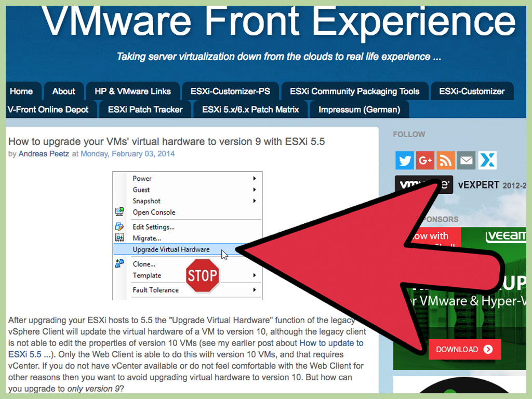Expand the Power submenu arrow
532x399 pixels.
tap(254, 178)
